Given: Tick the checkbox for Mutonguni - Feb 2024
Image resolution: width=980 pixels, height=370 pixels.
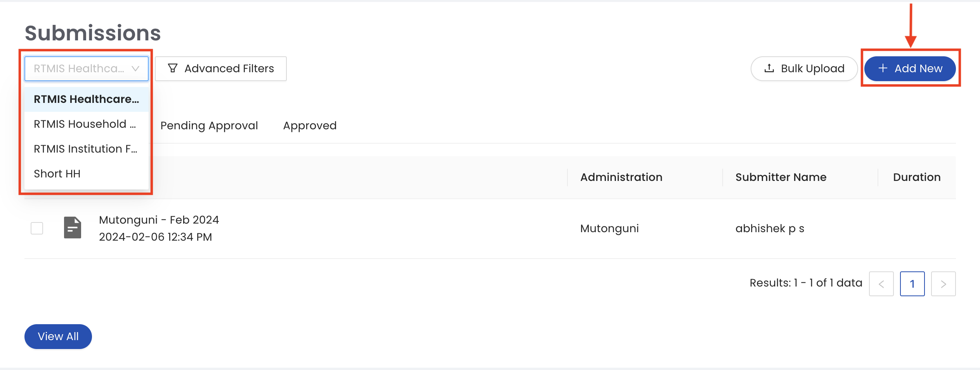Looking at the screenshot, I should click(37, 228).
